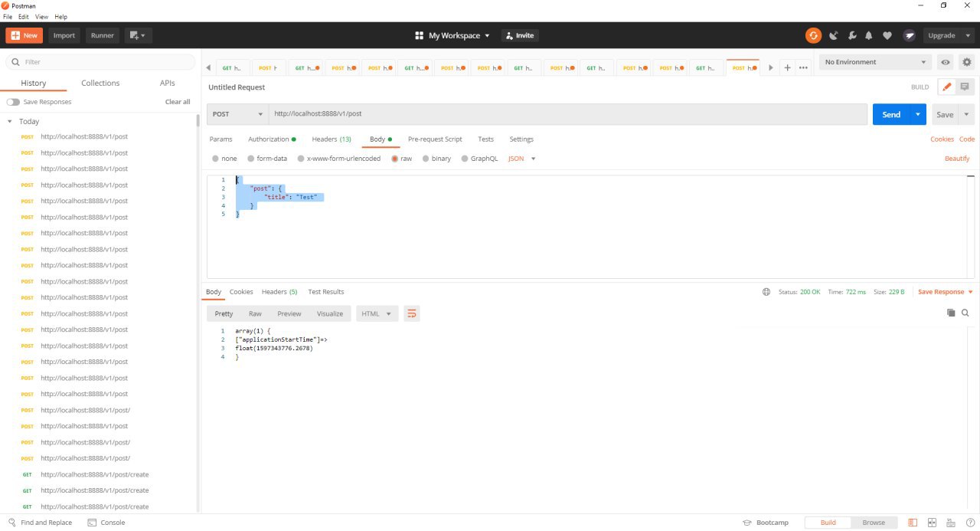Open the Console from the status bar

click(106, 523)
